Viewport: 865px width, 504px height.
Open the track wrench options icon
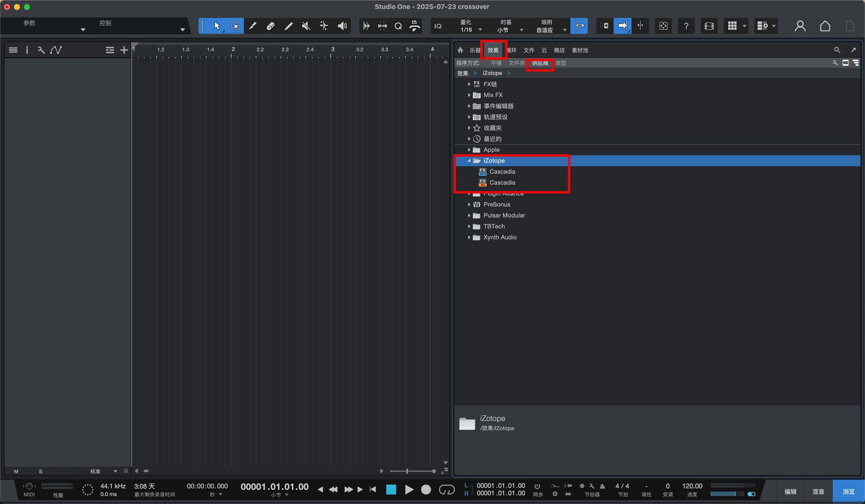pyautogui.click(x=41, y=50)
